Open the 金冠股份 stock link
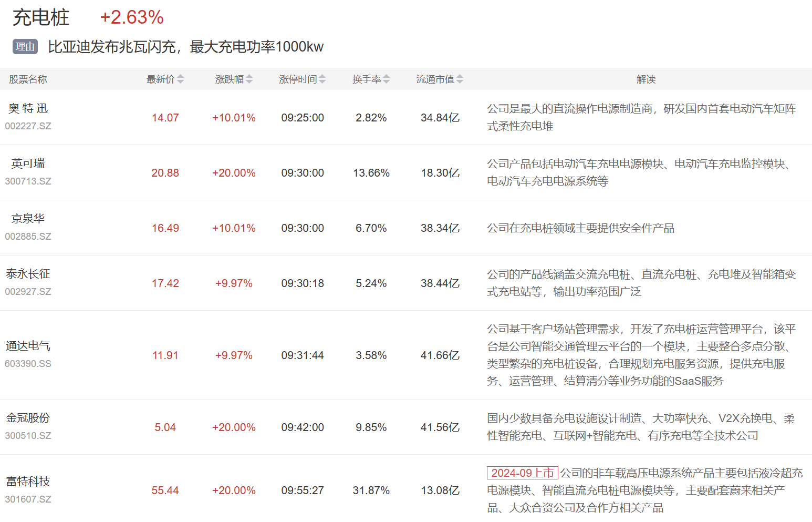 click(x=28, y=418)
